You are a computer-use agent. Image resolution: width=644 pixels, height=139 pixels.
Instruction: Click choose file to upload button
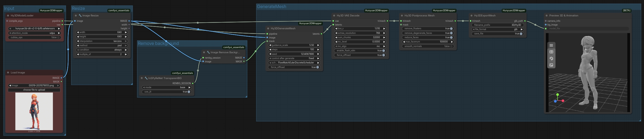pos(34,90)
